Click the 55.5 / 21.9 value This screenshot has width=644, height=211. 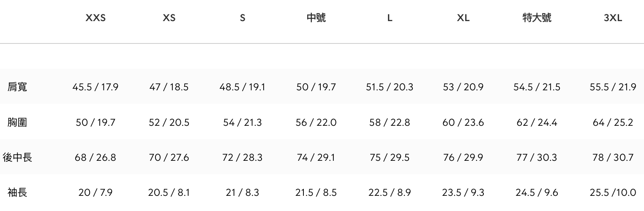(x=613, y=87)
